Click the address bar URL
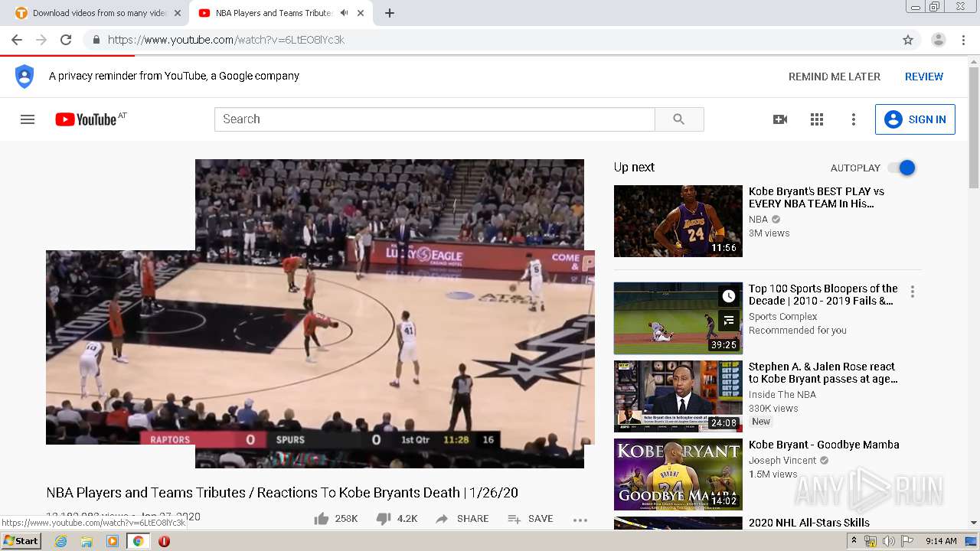The height and width of the screenshot is (551, 980). [x=226, y=40]
